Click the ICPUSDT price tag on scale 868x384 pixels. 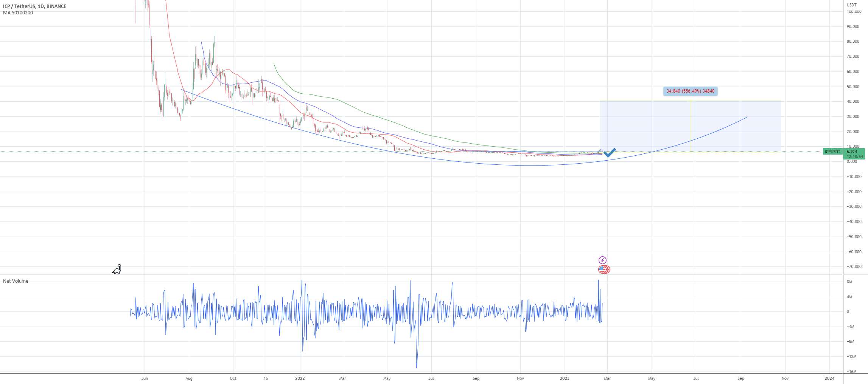point(832,152)
